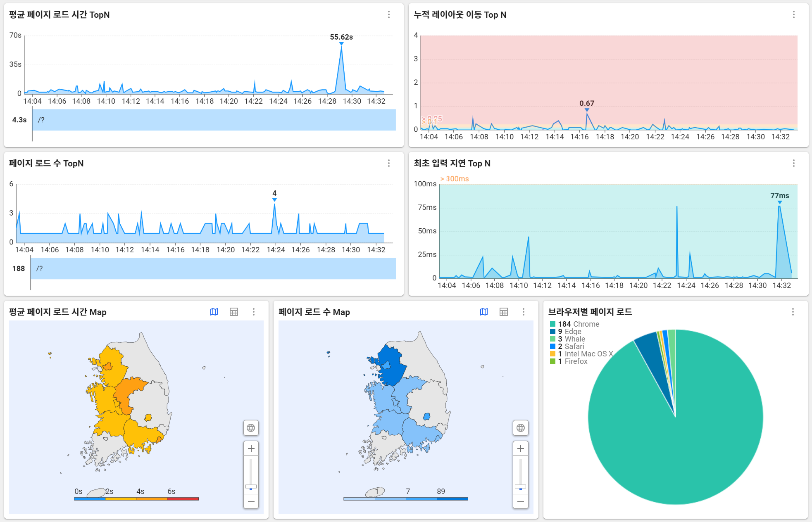This screenshot has height=522, width=812.
Task: Click Chrome legend entry in browser pie chart
Action: pyautogui.click(x=578, y=324)
